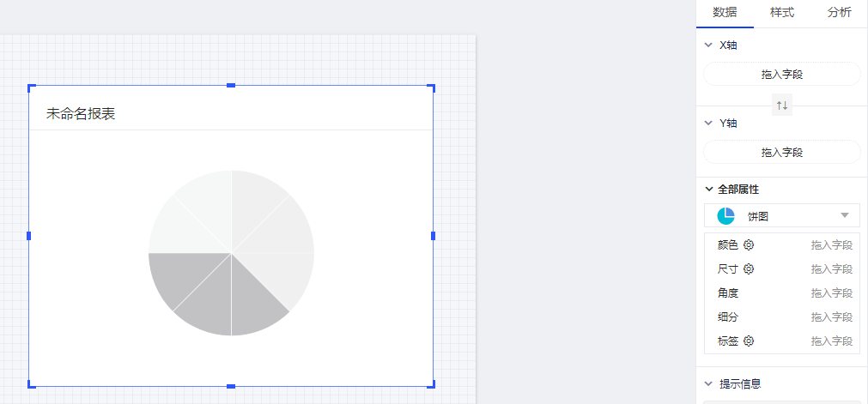Switch to the 分析 tab

click(839, 13)
